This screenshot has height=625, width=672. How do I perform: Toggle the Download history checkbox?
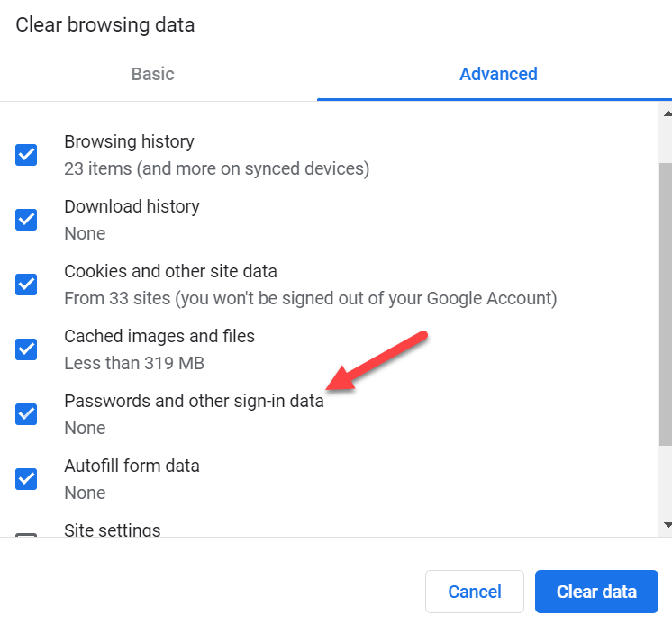point(26,220)
